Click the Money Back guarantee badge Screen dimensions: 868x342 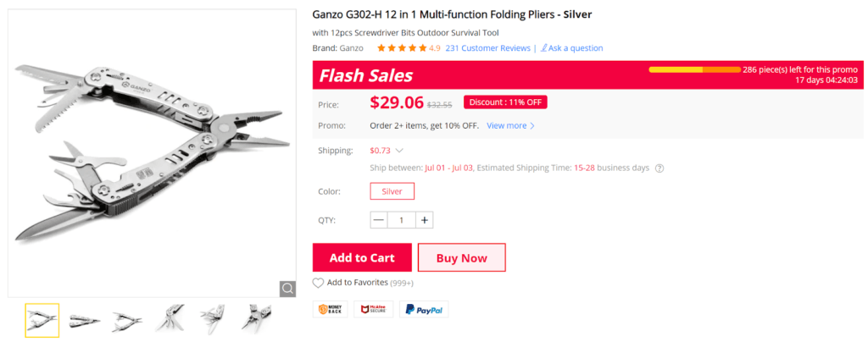331,310
